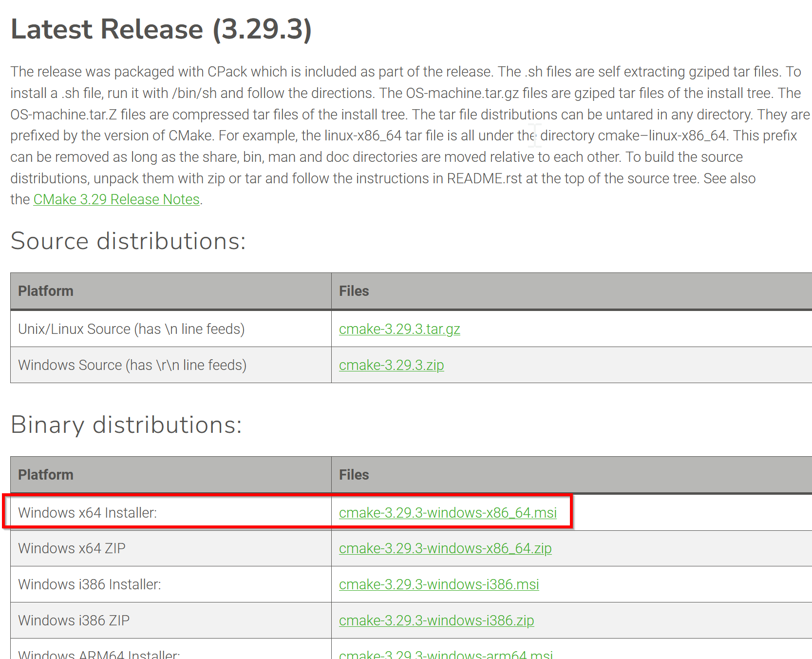Download cmake-3.29.3-windows-i386.zip file
This screenshot has height=659, width=812.
(x=436, y=620)
